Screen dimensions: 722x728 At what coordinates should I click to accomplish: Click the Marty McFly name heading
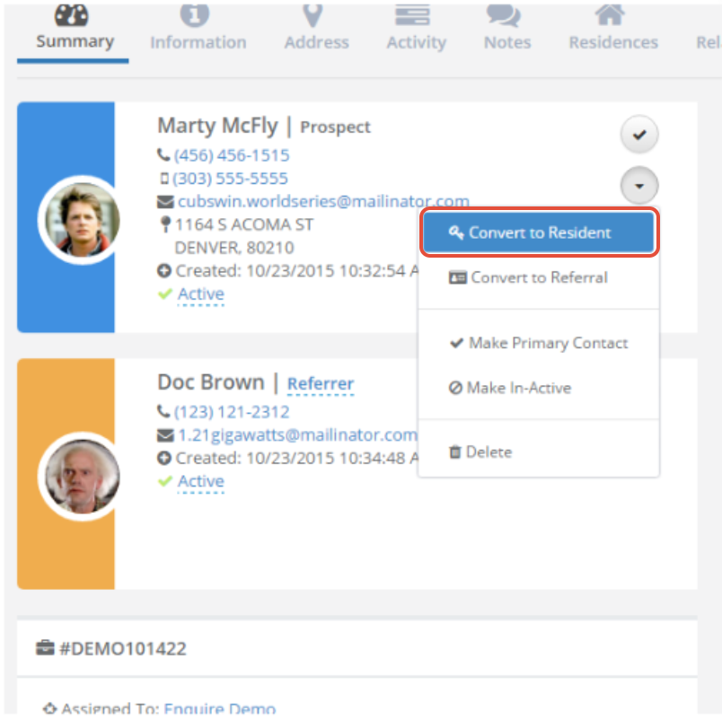coord(217,126)
